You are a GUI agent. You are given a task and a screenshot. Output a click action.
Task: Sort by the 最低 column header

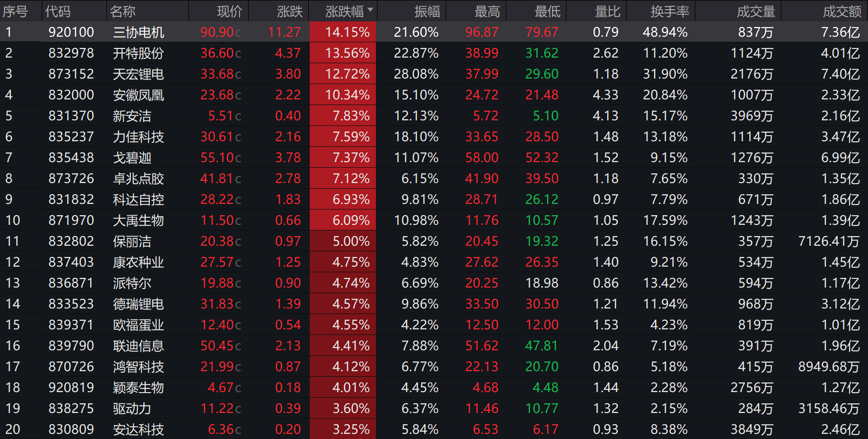coord(548,11)
